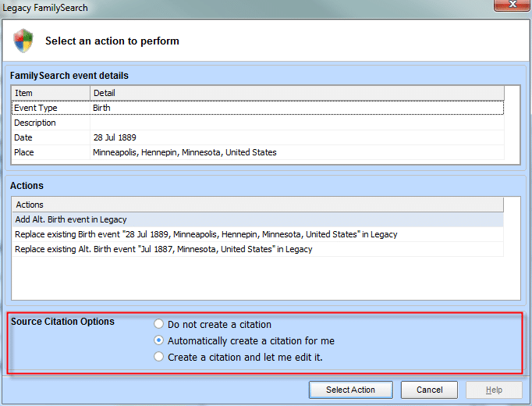The width and height of the screenshot is (532, 406).
Task: Click the Help button
Action: (x=494, y=390)
